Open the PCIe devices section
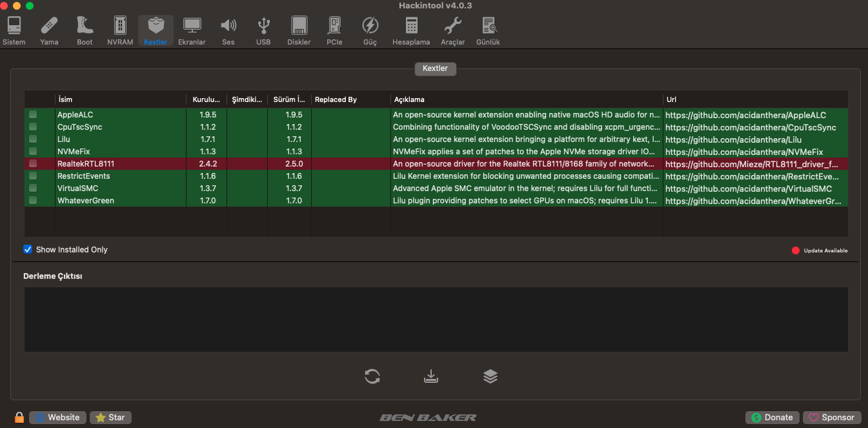Screen dimensions: 868x428 click(334, 30)
